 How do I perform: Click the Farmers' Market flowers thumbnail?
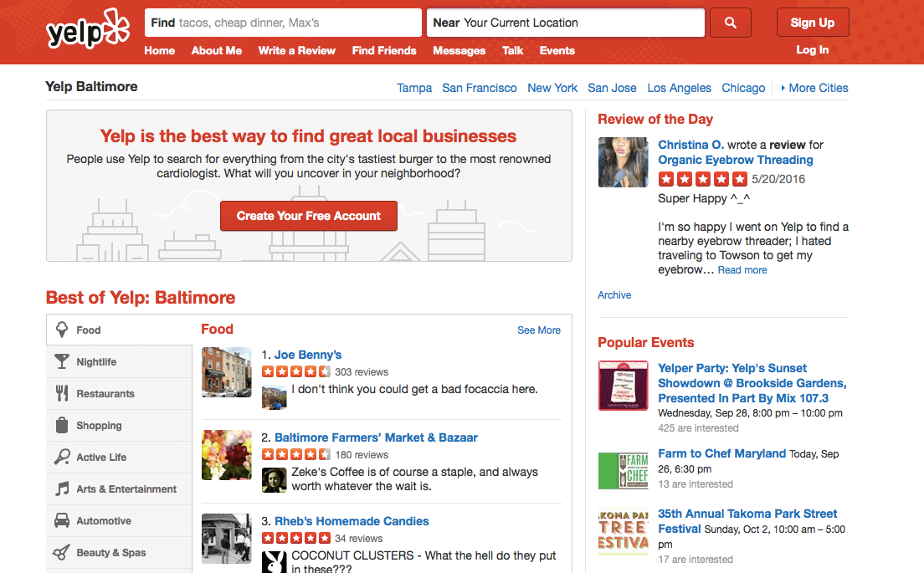(226, 455)
